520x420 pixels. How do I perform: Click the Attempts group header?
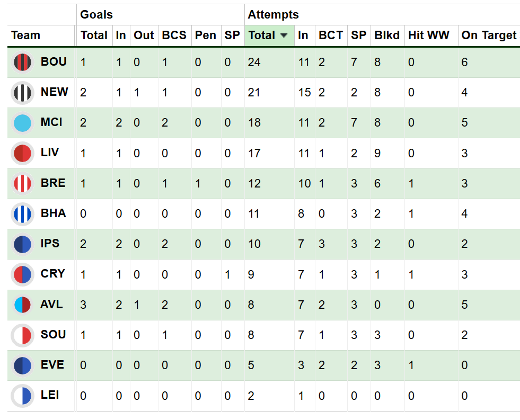pyautogui.click(x=273, y=15)
